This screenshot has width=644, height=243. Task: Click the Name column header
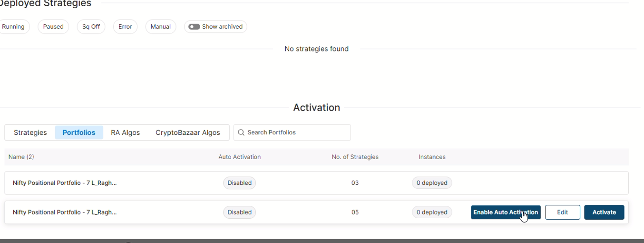(x=21, y=157)
